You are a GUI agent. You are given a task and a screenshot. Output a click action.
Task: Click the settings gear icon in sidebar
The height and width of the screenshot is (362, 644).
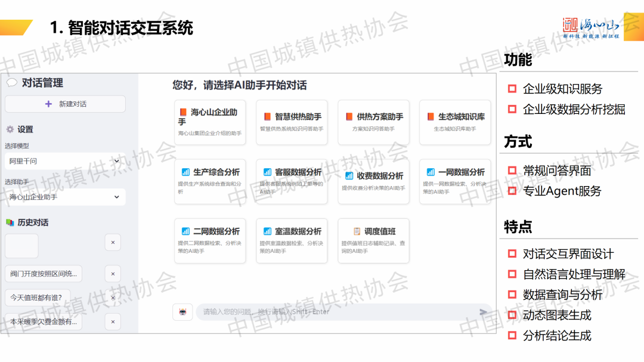tap(10, 129)
